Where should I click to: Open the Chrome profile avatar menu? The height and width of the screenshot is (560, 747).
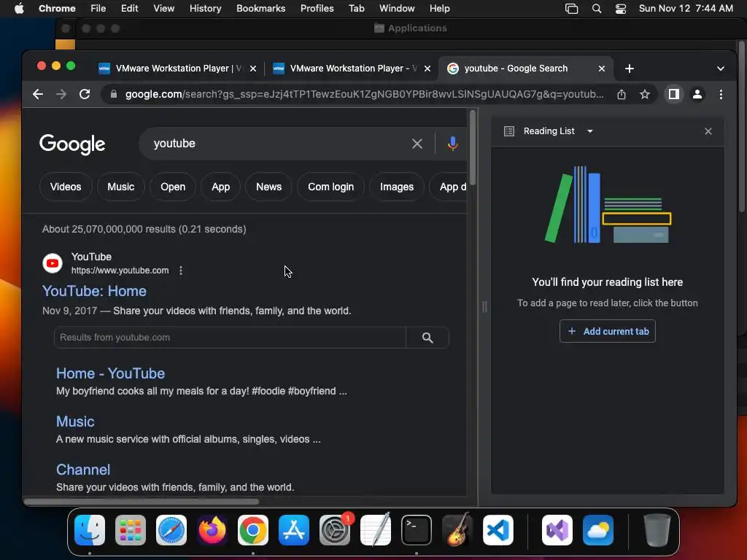click(x=697, y=94)
